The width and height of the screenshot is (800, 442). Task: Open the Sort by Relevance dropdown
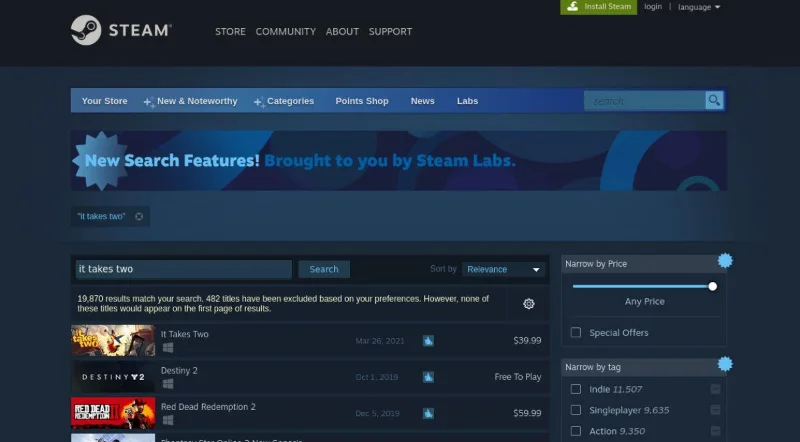click(x=503, y=269)
